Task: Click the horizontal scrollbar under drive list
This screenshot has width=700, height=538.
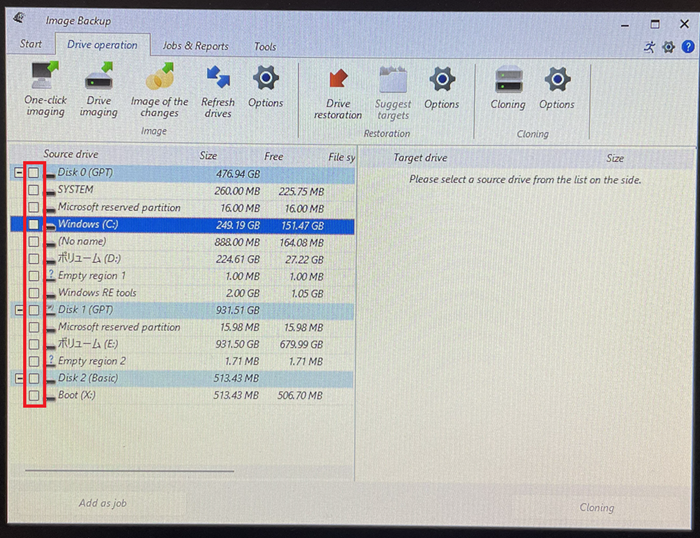Action: (x=128, y=469)
